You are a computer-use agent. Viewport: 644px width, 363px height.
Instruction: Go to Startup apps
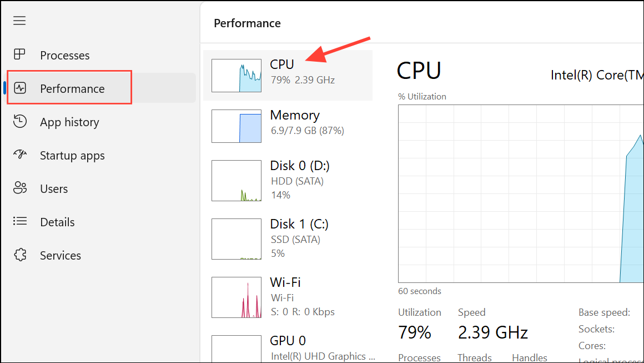102,156
